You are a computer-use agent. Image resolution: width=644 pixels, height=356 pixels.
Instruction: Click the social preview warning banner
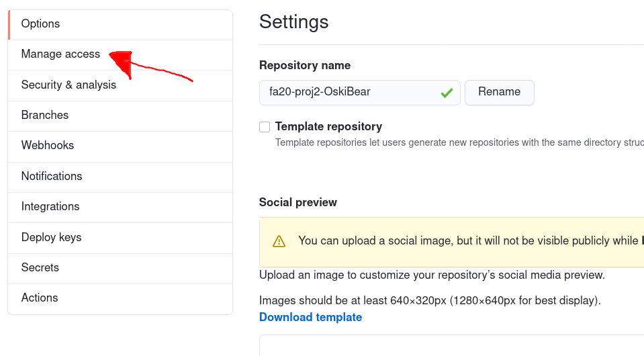(x=451, y=242)
